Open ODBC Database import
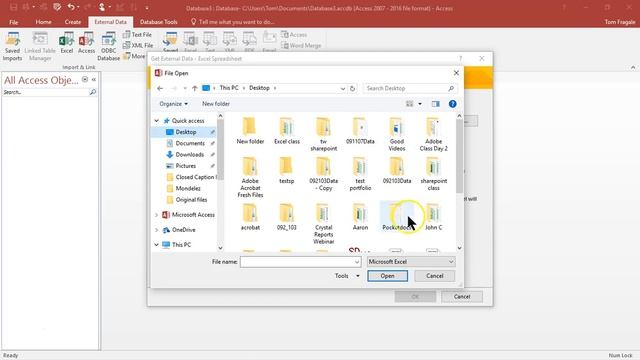This screenshot has height=360, width=640. [x=109, y=46]
